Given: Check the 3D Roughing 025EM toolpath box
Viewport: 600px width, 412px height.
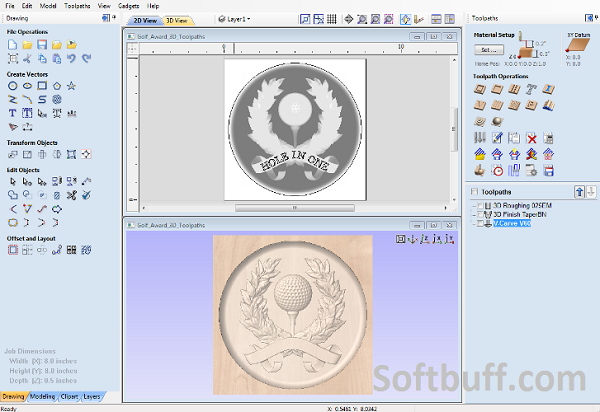Looking at the screenshot, I should point(480,206).
